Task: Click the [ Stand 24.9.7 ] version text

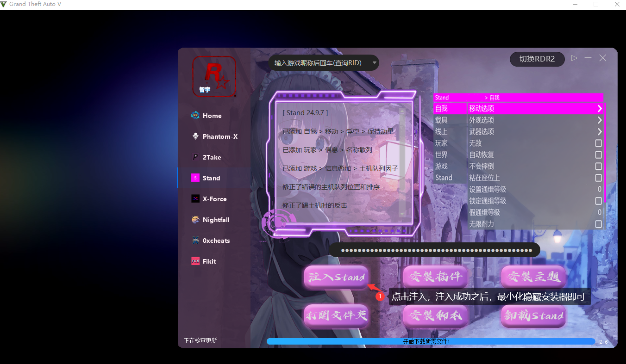Action: (305, 113)
